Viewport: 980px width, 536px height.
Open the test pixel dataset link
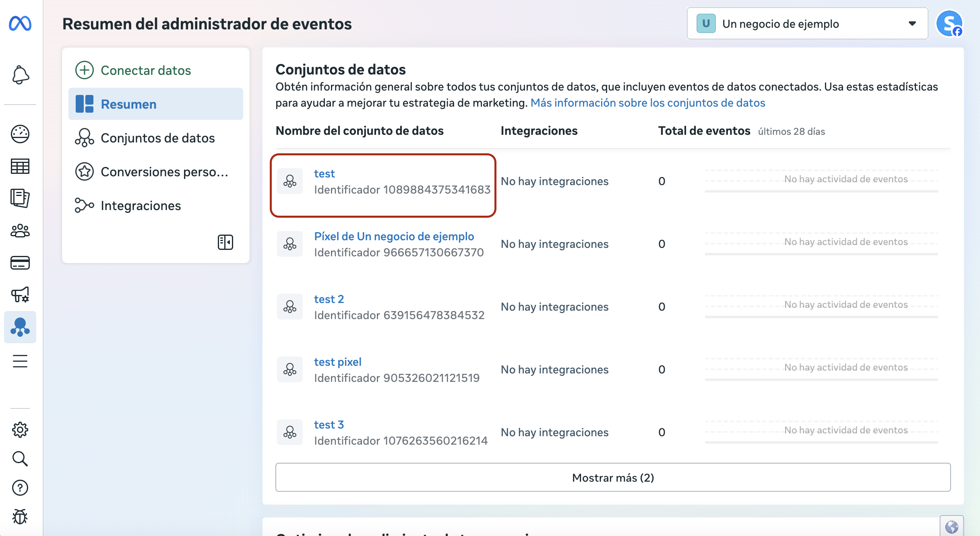click(337, 362)
